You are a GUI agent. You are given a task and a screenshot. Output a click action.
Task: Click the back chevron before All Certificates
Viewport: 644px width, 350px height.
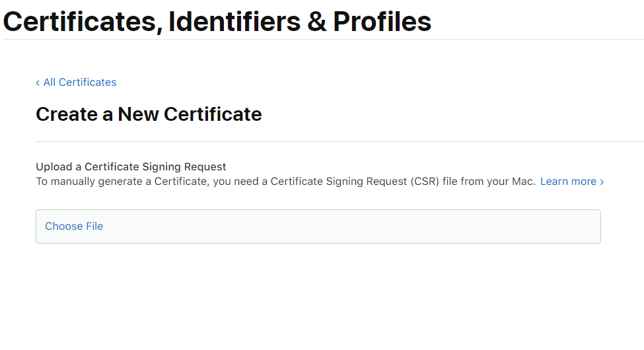pos(38,83)
